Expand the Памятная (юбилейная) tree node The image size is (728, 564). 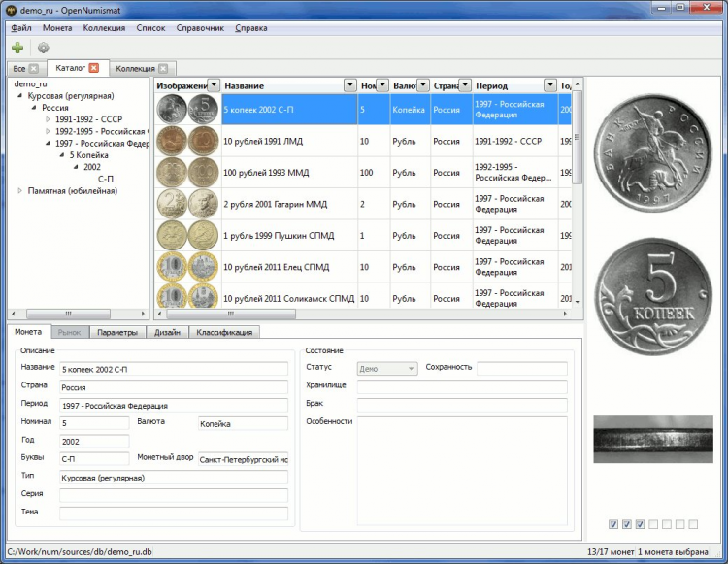(21, 190)
